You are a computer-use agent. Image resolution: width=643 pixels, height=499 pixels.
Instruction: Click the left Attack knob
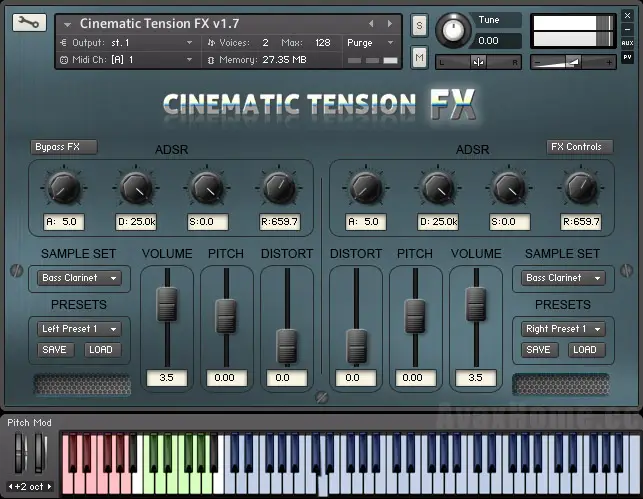pyautogui.click(x=64, y=188)
